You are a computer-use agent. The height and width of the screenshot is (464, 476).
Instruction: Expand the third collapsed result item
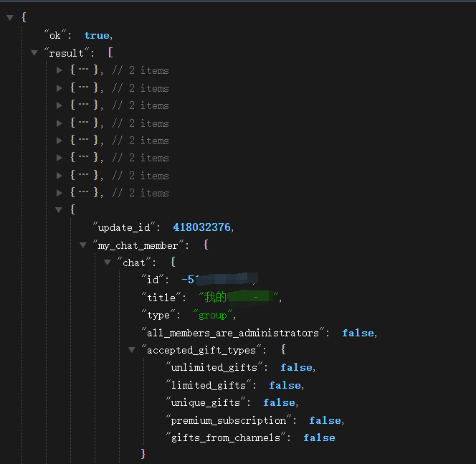[59, 105]
